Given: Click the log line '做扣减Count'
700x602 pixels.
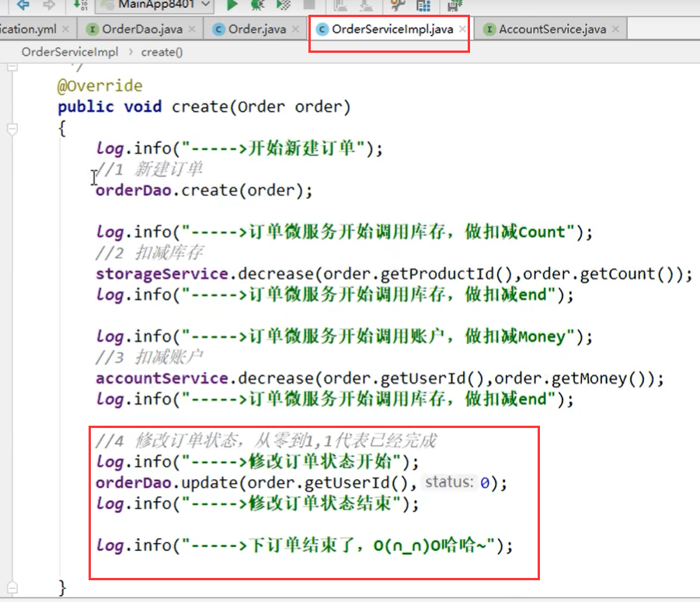Looking at the screenshot, I should (x=344, y=232).
